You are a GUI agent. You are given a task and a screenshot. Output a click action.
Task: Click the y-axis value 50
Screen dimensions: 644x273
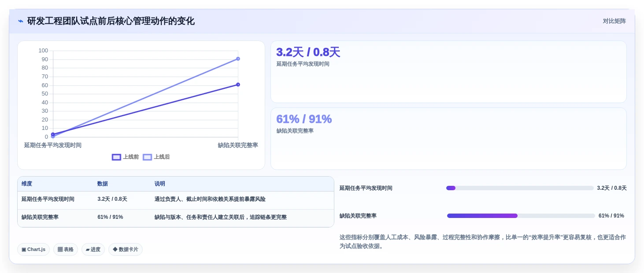pos(44,94)
